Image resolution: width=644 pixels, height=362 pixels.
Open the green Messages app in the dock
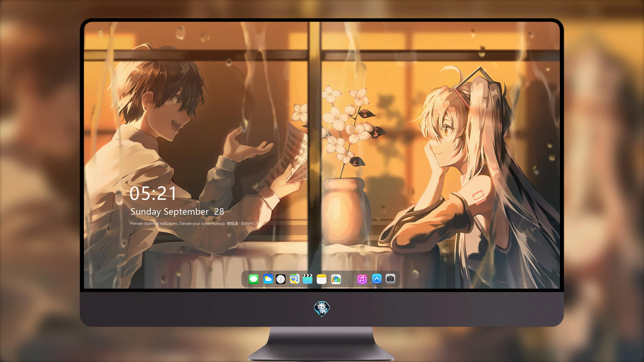click(254, 279)
